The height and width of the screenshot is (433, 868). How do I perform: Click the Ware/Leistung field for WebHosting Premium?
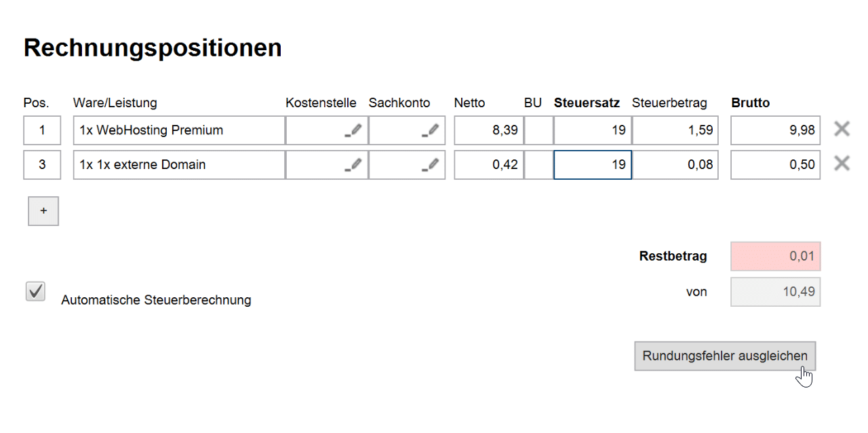click(x=179, y=130)
